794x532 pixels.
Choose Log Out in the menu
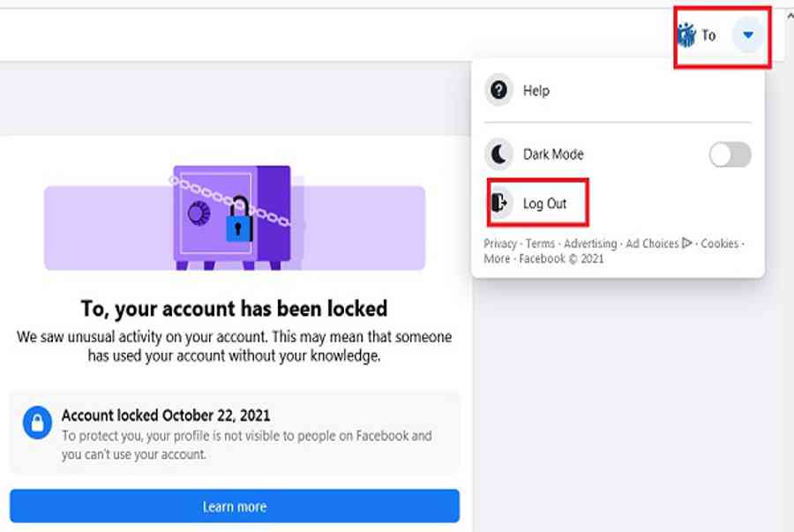(x=544, y=204)
